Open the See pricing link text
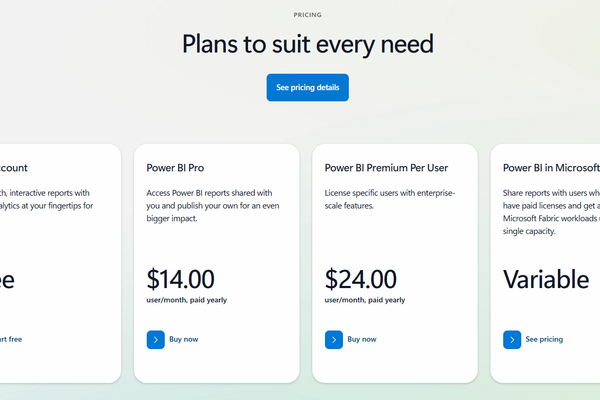This screenshot has width=600, height=400. (x=544, y=339)
